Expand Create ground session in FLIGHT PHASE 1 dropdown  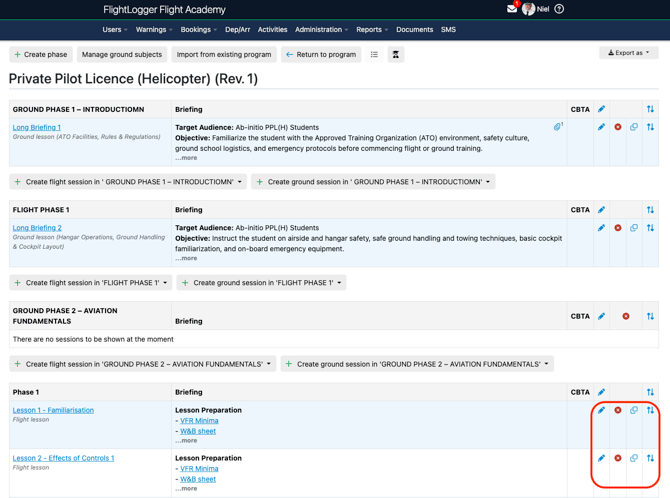pyautogui.click(x=262, y=283)
